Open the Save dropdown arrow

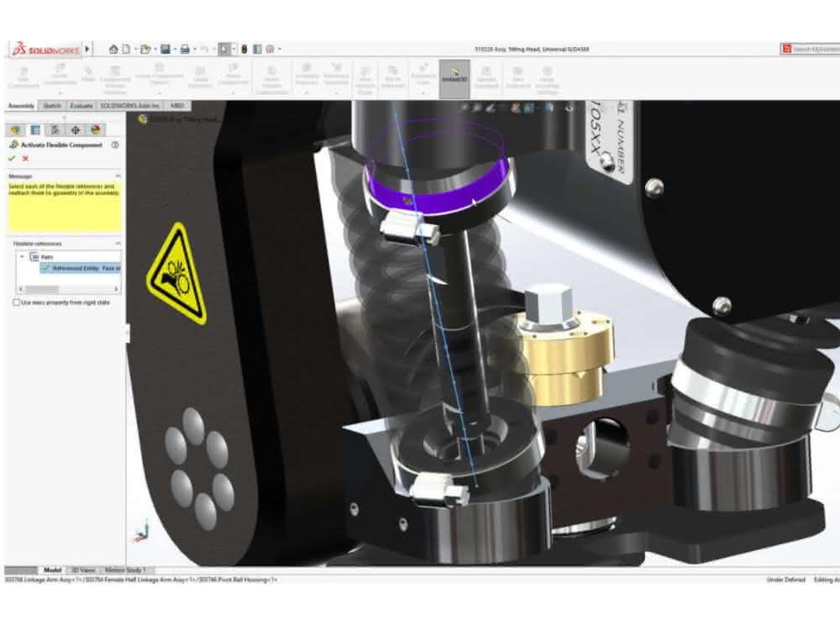click(175, 50)
